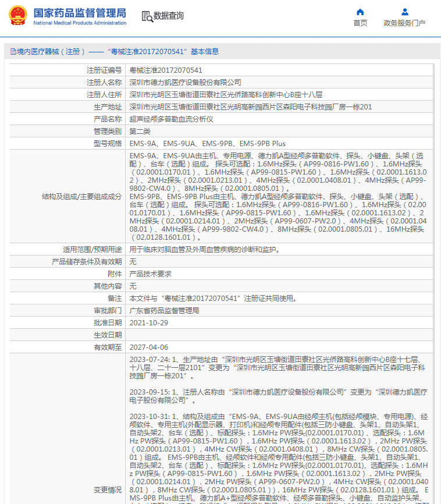441x504 pixels.
Task: Click the home house icon
Action: pos(360,12)
